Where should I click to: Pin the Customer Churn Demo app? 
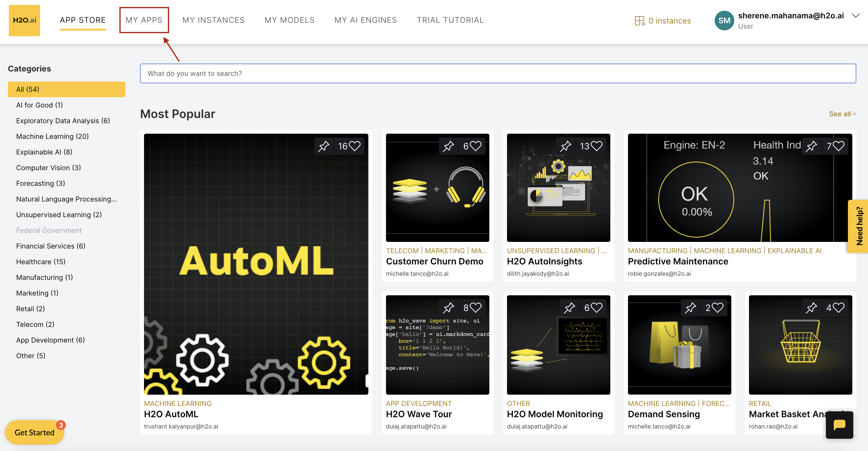tap(448, 146)
